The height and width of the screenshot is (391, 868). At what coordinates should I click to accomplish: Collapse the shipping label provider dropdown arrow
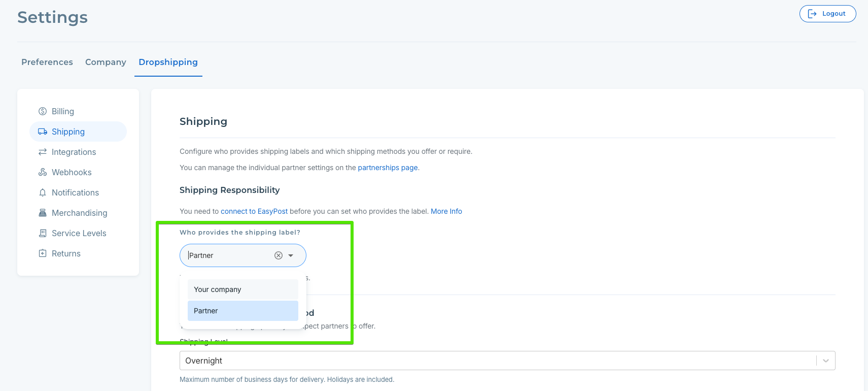coord(291,255)
